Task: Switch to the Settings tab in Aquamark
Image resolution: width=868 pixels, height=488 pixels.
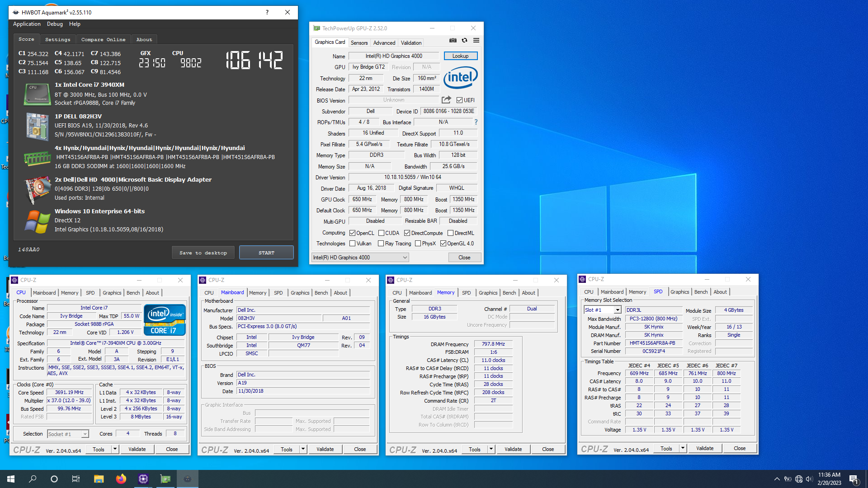Action: (x=58, y=40)
